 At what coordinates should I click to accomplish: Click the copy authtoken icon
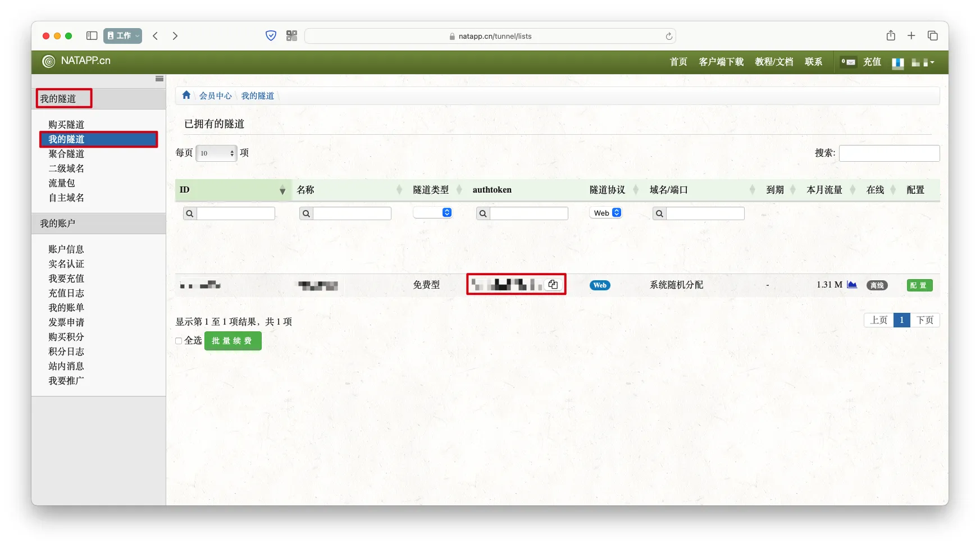point(553,285)
